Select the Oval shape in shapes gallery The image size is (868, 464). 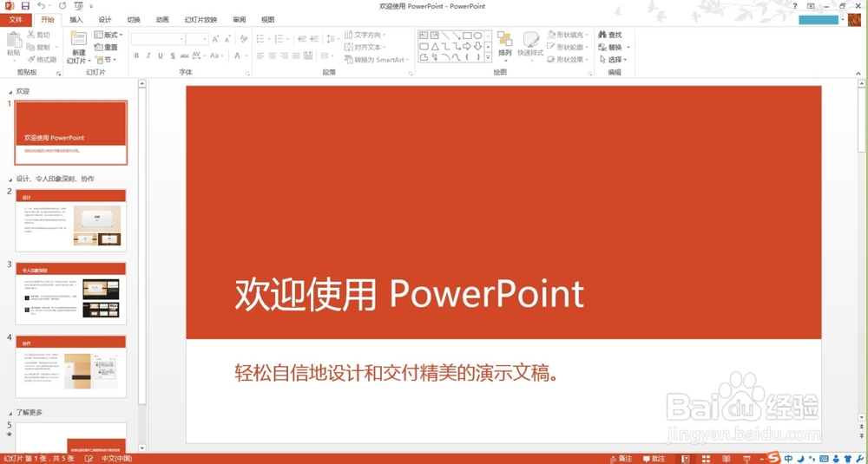coord(477,36)
